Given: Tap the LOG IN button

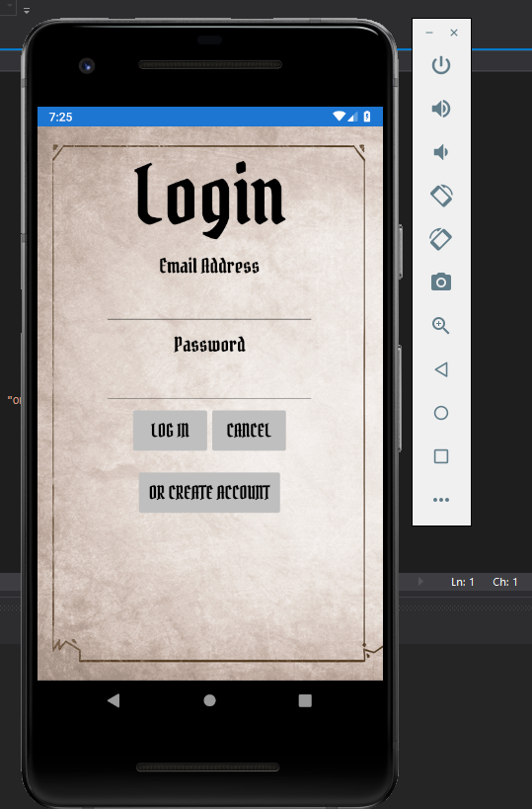Looking at the screenshot, I should tap(170, 431).
